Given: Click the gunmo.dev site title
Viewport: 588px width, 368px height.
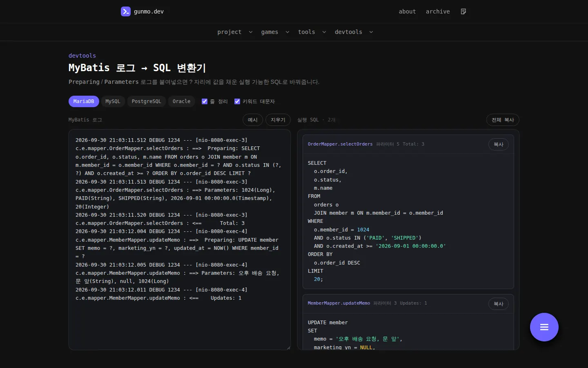Looking at the screenshot, I should click(x=149, y=11).
